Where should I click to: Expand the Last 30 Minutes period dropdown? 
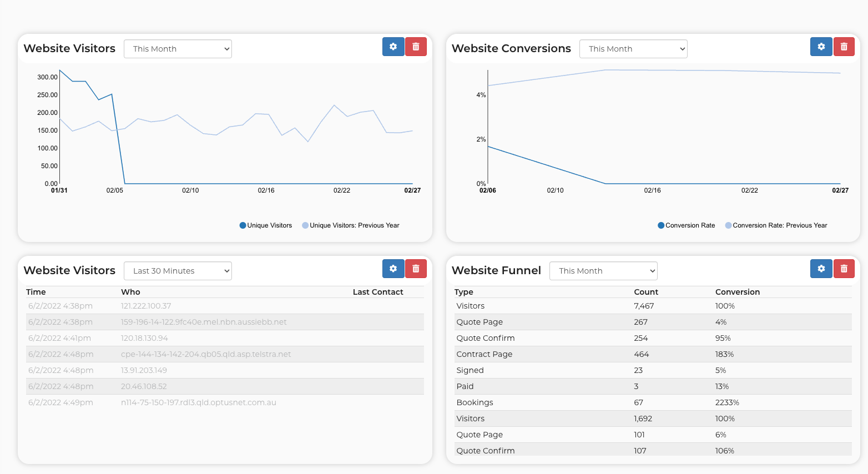click(178, 271)
